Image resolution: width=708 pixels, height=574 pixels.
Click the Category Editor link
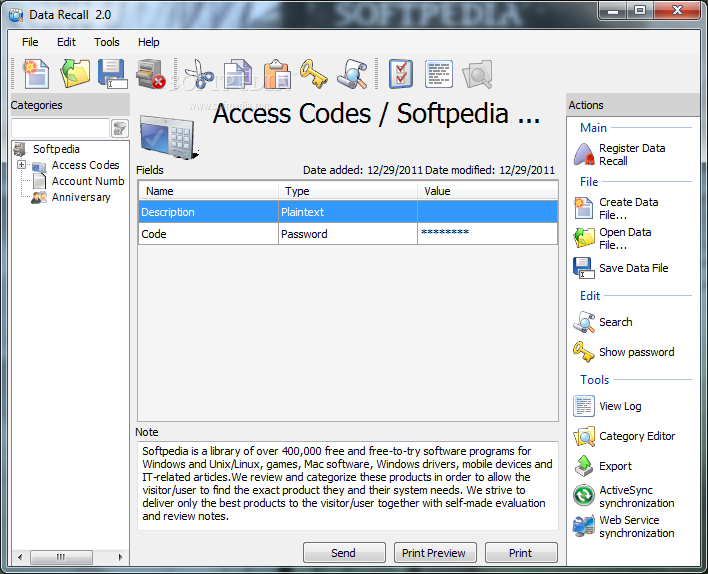(x=637, y=436)
